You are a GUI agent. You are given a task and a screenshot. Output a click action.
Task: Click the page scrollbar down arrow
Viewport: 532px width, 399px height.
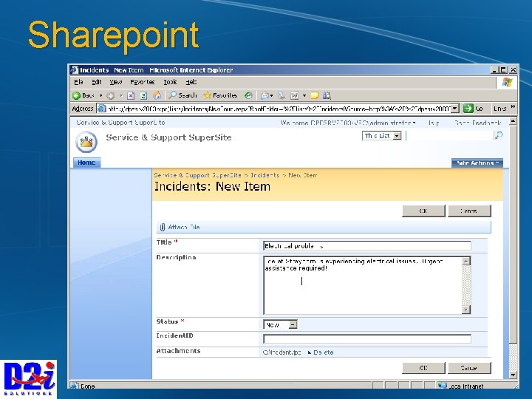tap(513, 375)
